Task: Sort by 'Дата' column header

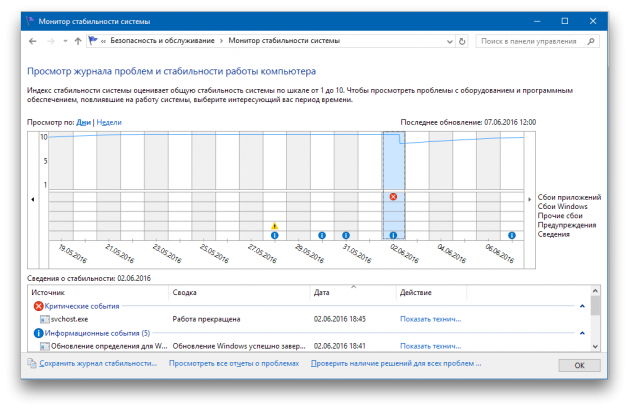Action: [353, 293]
